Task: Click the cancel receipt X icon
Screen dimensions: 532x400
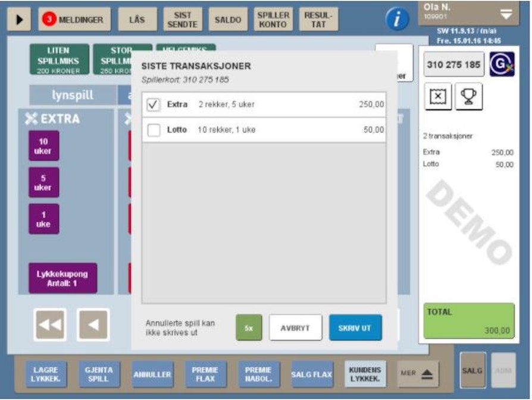Action: 437,96
